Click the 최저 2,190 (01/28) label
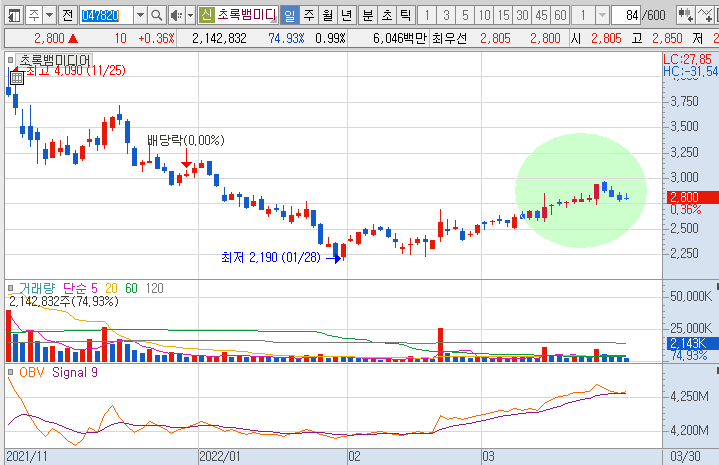Screen dimensions: 719x465 tap(270, 257)
